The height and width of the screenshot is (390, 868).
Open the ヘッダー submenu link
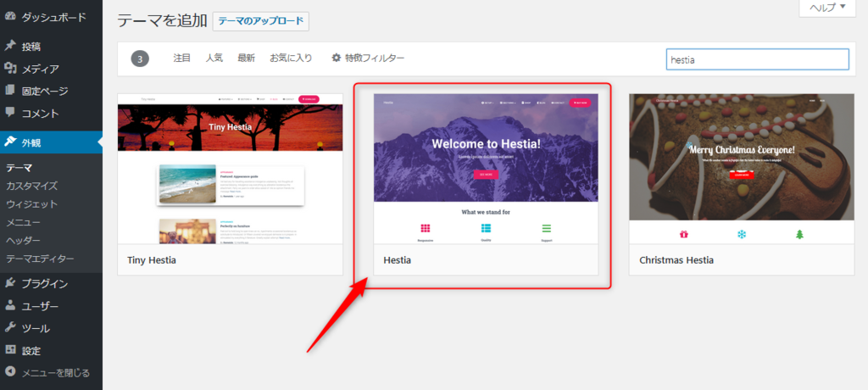pos(23,241)
